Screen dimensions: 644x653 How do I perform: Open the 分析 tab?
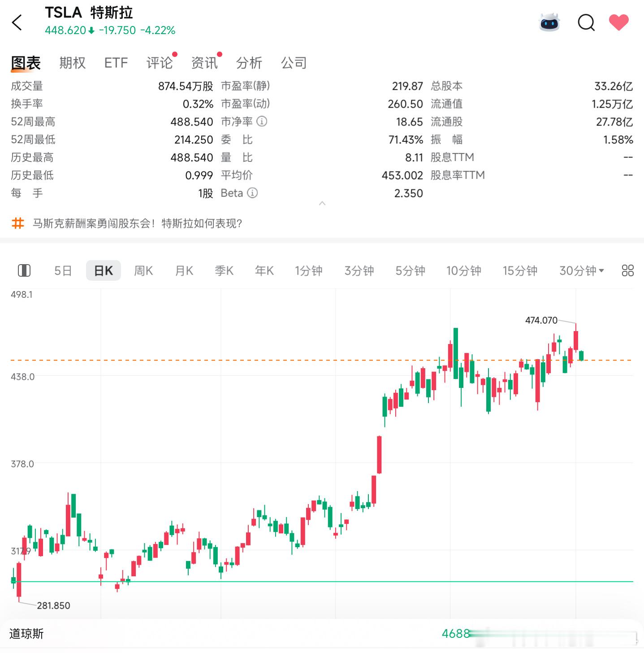coord(249,63)
